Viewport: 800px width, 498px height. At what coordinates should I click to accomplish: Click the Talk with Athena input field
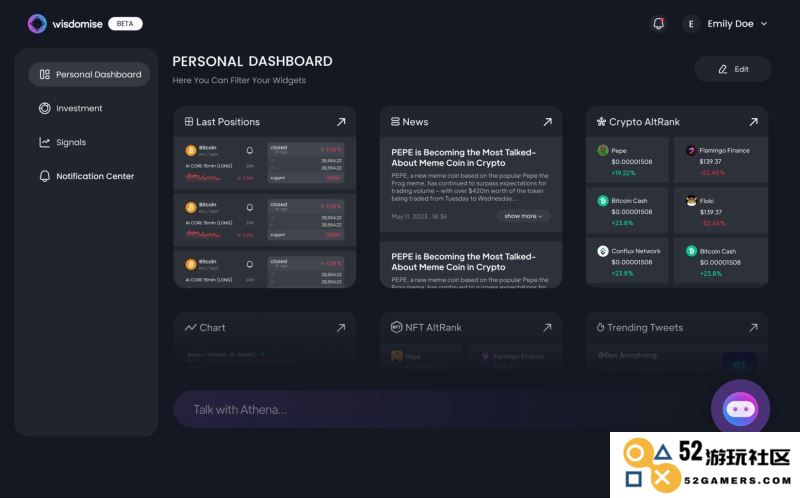pyautogui.click(x=439, y=409)
